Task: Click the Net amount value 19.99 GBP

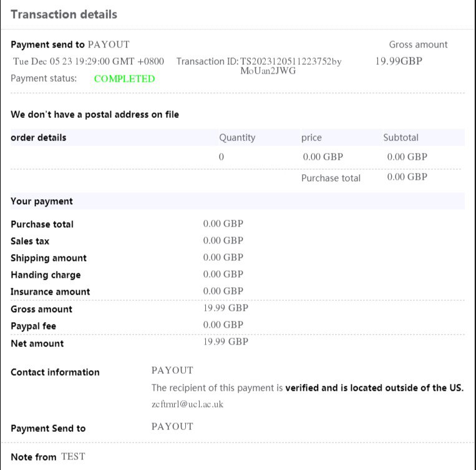Action: tap(226, 341)
